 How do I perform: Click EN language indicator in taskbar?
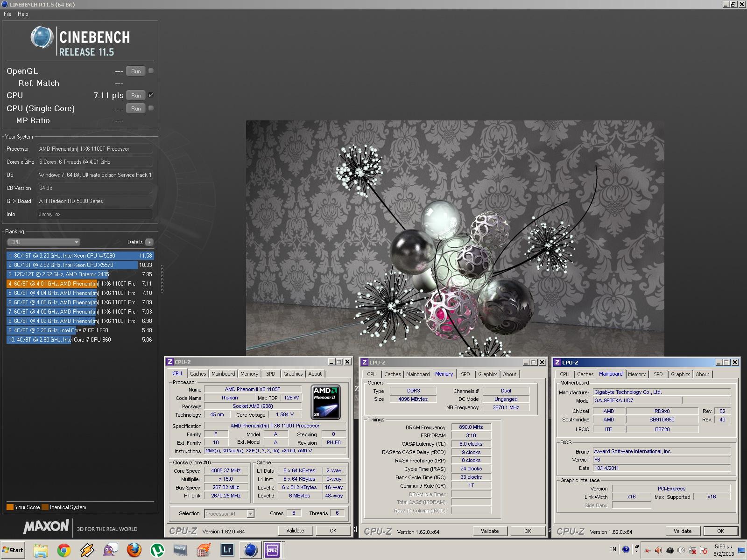(613, 549)
